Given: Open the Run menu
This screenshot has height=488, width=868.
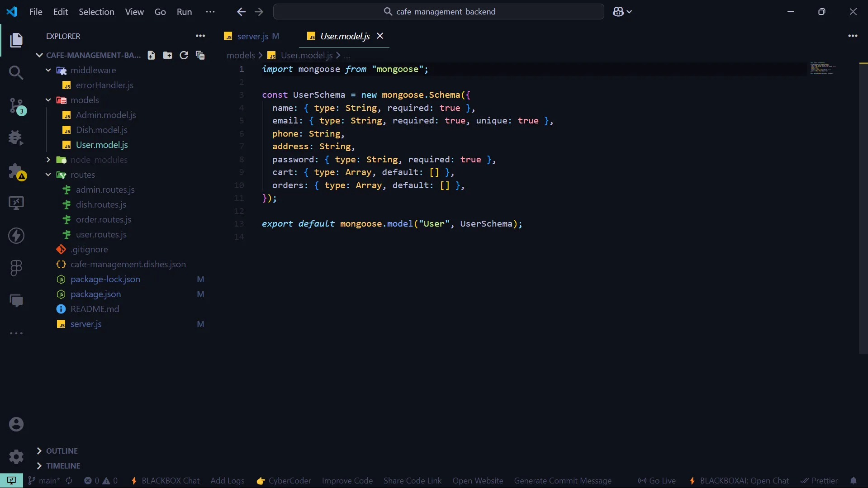Looking at the screenshot, I should pyautogui.click(x=184, y=12).
